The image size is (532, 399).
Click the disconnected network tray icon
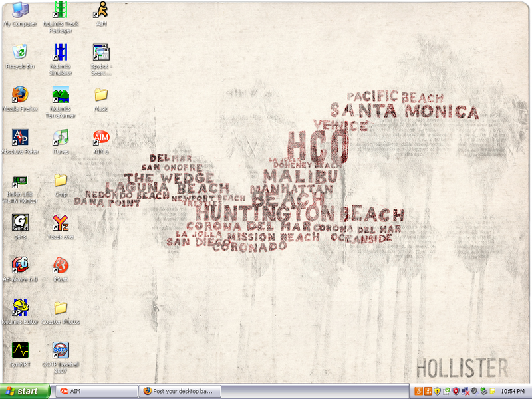click(x=465, y=391)
